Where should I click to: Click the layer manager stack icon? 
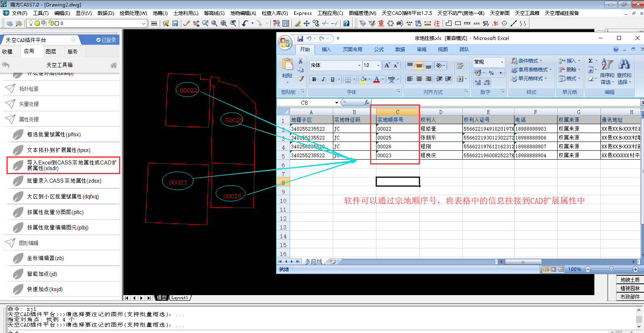point(10,23)
